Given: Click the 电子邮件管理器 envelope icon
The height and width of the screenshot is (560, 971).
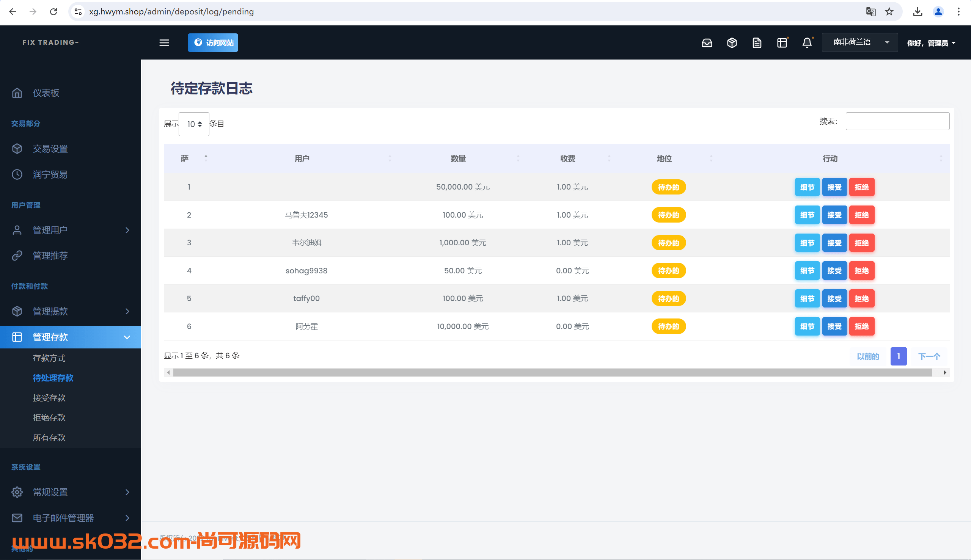Looking at the screenshot, I should point(17,518).
